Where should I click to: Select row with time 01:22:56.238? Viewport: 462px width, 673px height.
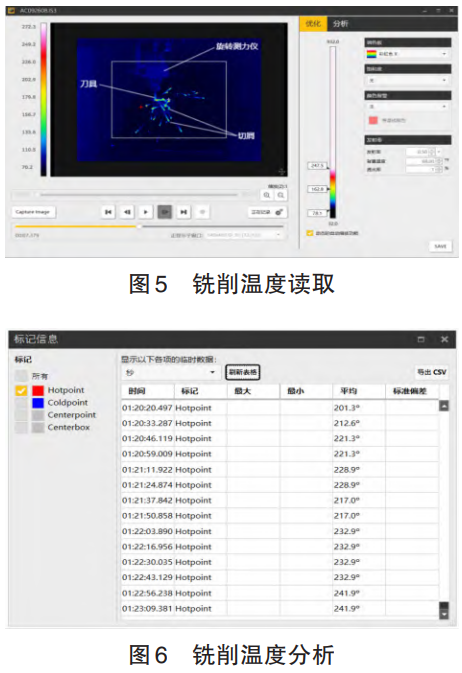coord(280,593)
